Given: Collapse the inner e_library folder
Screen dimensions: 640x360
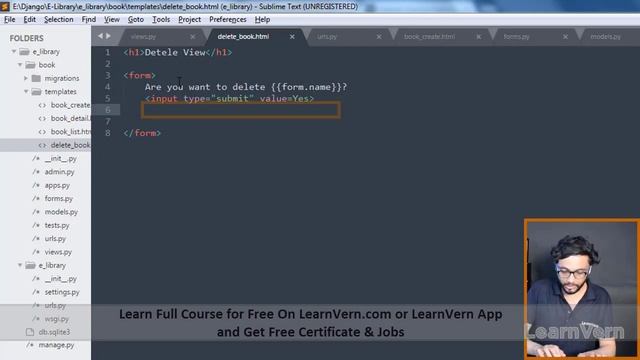Looking at the screenshot, I should 20,265.
